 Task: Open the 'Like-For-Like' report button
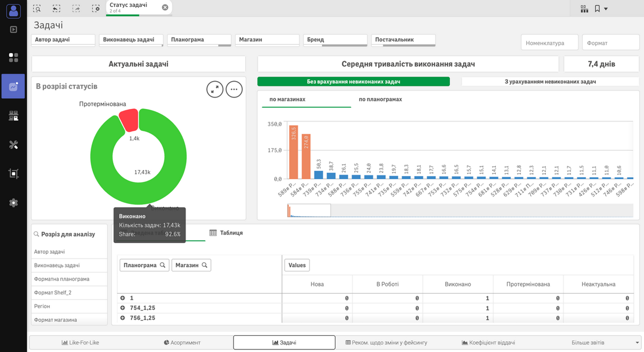coord(80,342)
